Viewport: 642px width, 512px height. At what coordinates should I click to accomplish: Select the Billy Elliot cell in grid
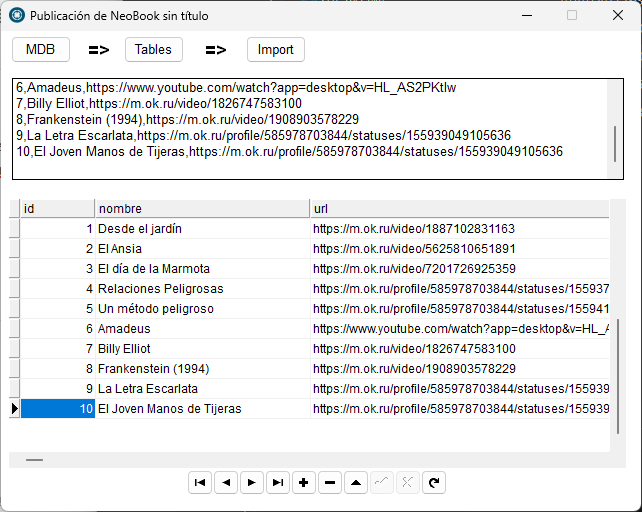click(202, 349)
